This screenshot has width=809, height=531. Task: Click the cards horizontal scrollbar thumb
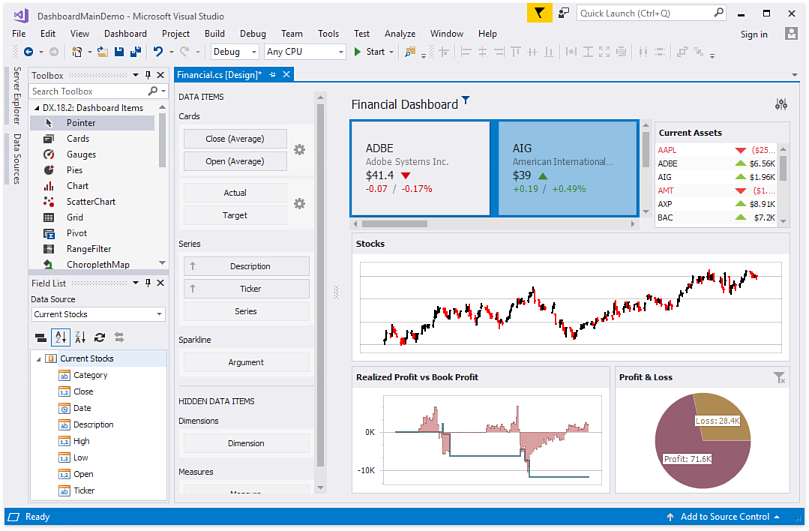394,224
